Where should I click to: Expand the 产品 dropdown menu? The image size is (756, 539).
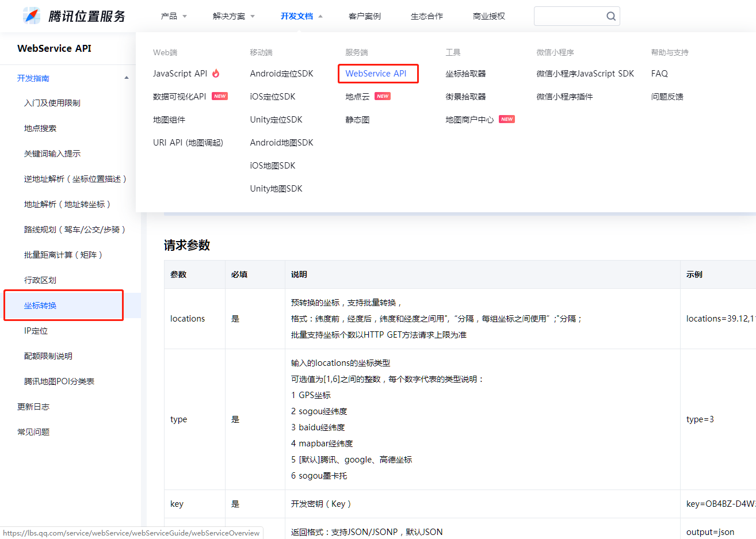[174, 16]
